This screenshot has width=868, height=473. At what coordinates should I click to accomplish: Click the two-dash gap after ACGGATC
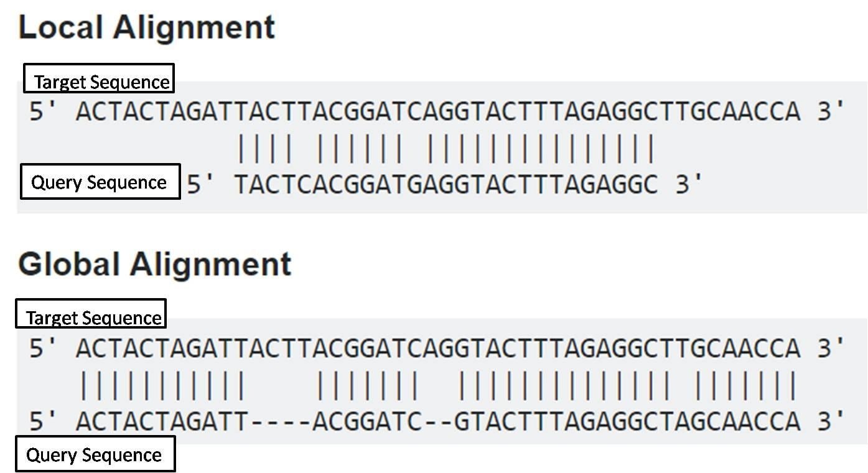point(439,421)
